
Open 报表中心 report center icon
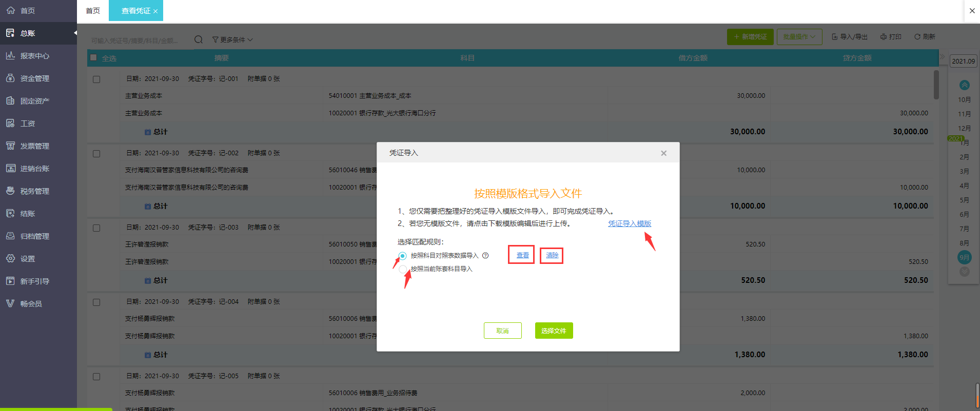[10, 56]
